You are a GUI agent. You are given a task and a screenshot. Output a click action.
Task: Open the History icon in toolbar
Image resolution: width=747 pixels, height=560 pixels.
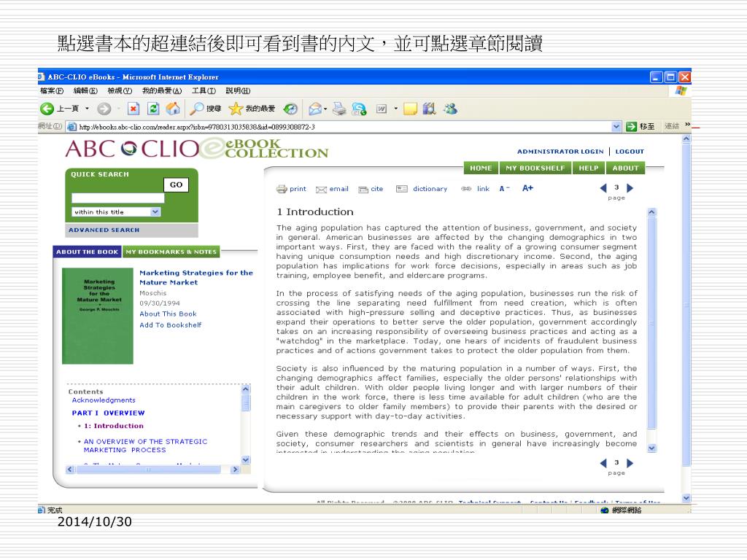(x=290, y=109)
